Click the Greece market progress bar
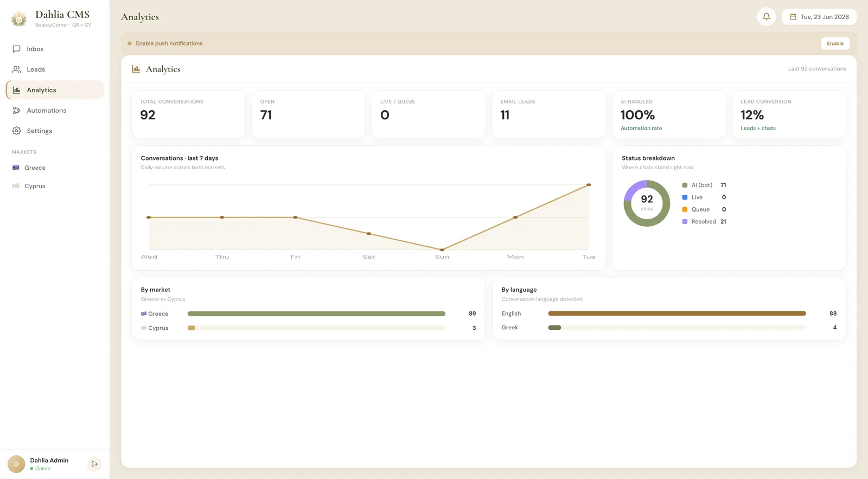The image size is (868, 479). 316,314
